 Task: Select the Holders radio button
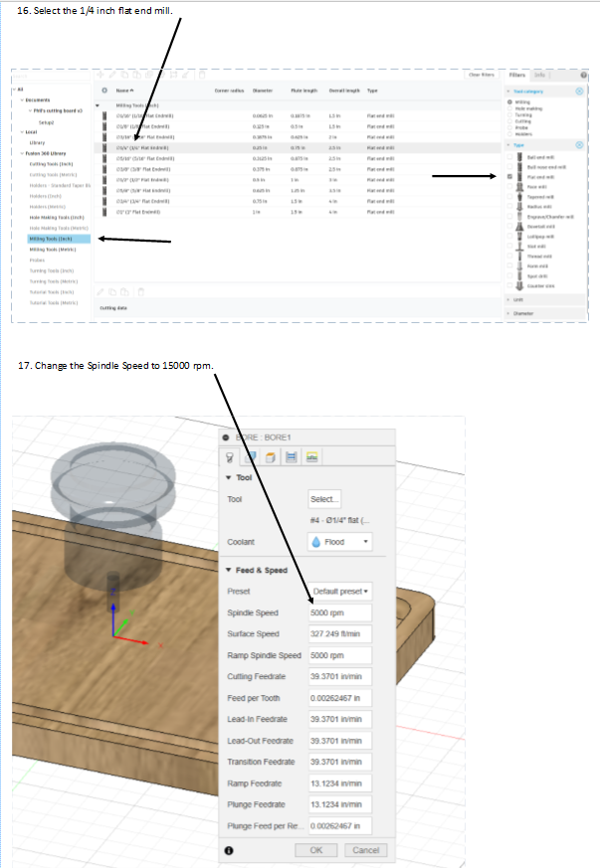509,134
